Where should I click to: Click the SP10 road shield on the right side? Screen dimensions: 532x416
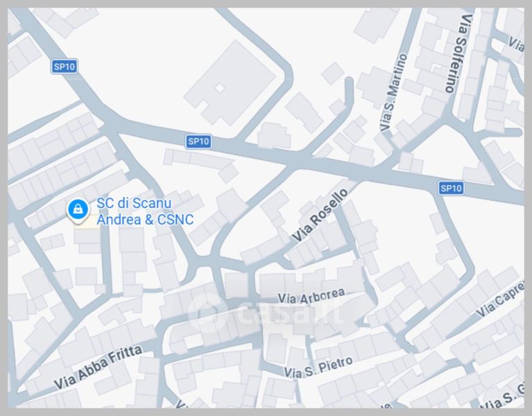coord(451,188)
